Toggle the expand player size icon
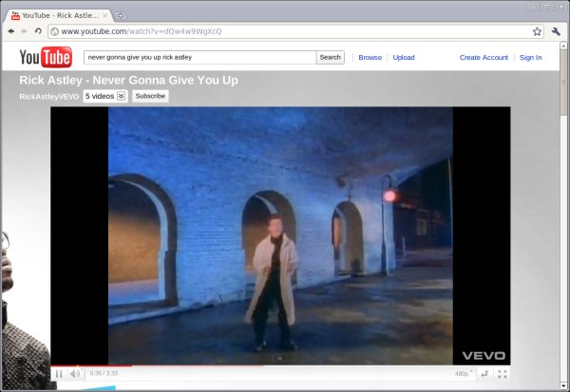The width and height of the screenshot is (570, 392). click(484, 374)
